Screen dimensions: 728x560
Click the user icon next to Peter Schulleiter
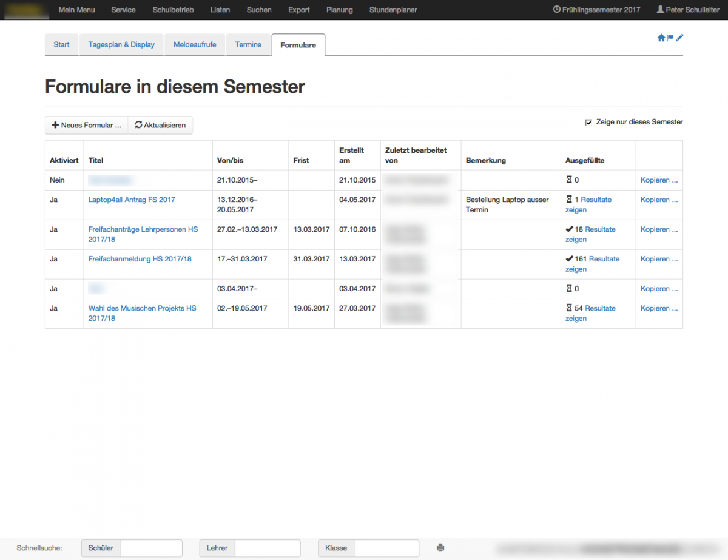pyautogui.click(x=660, y=10)
